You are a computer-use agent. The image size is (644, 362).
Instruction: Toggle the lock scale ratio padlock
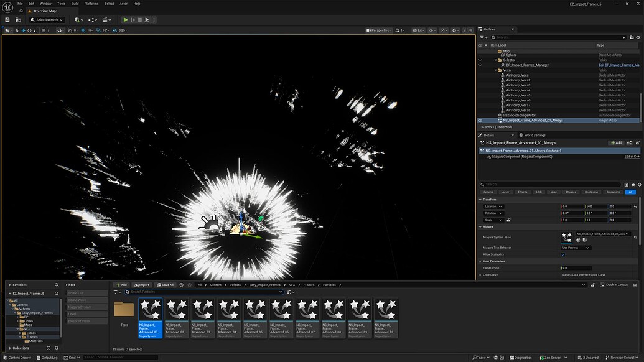[x=508, y=220]
